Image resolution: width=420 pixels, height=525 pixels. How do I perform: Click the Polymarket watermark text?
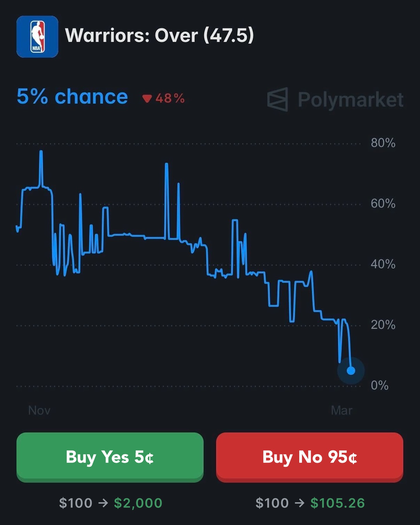(x=351, y=100)
